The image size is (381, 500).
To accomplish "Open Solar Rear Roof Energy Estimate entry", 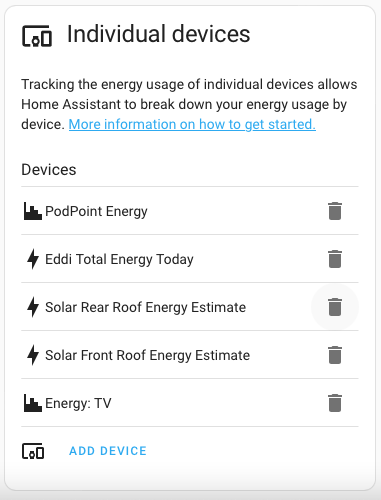I will tap(190, 307).
